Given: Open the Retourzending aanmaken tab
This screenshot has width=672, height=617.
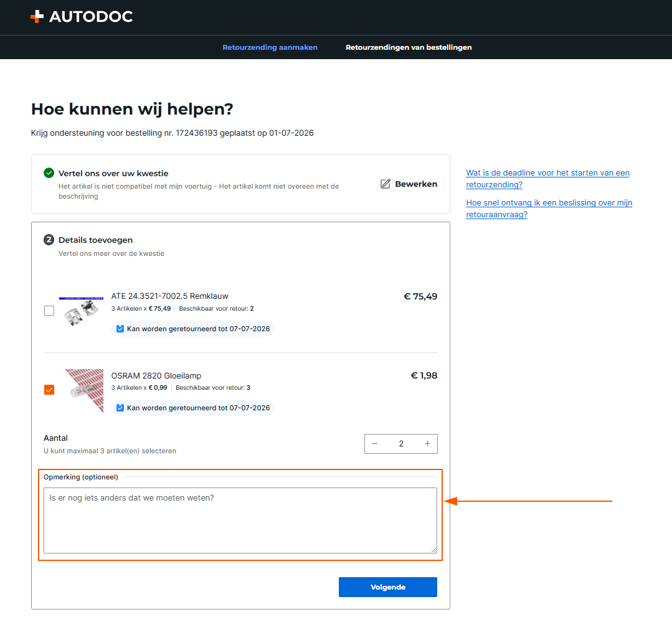Looking at the screenshot, I should coord(270,47).
